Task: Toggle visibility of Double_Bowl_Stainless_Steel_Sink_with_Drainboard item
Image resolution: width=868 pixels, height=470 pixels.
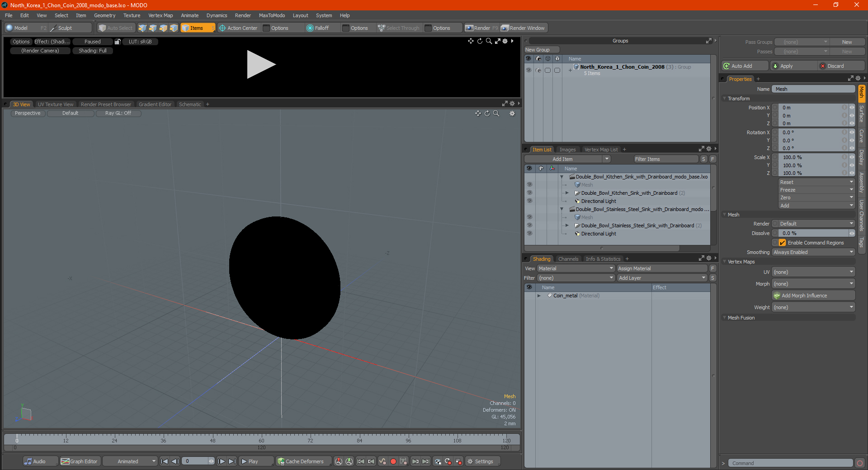Action: coord(529,226)
